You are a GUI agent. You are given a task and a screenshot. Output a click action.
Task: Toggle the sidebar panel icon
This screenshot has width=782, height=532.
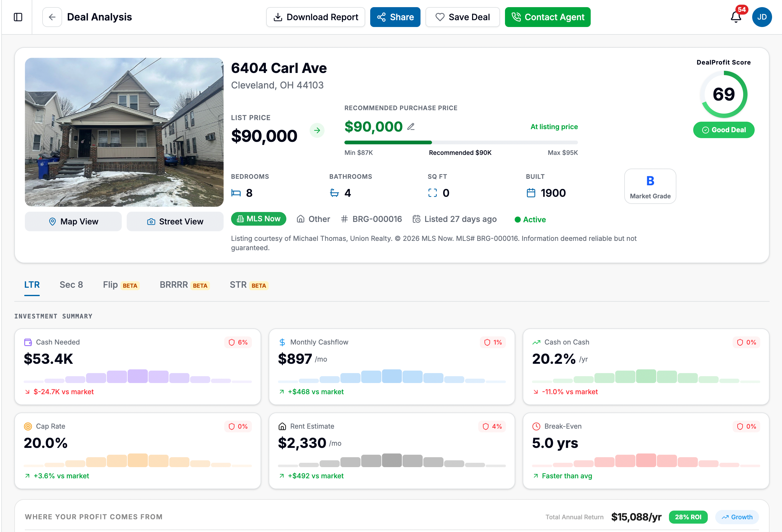18,17
